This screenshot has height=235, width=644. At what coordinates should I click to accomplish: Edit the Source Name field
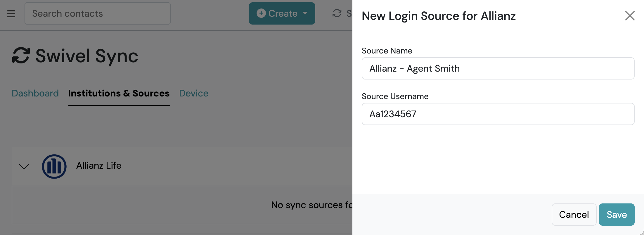click(498, 68)
